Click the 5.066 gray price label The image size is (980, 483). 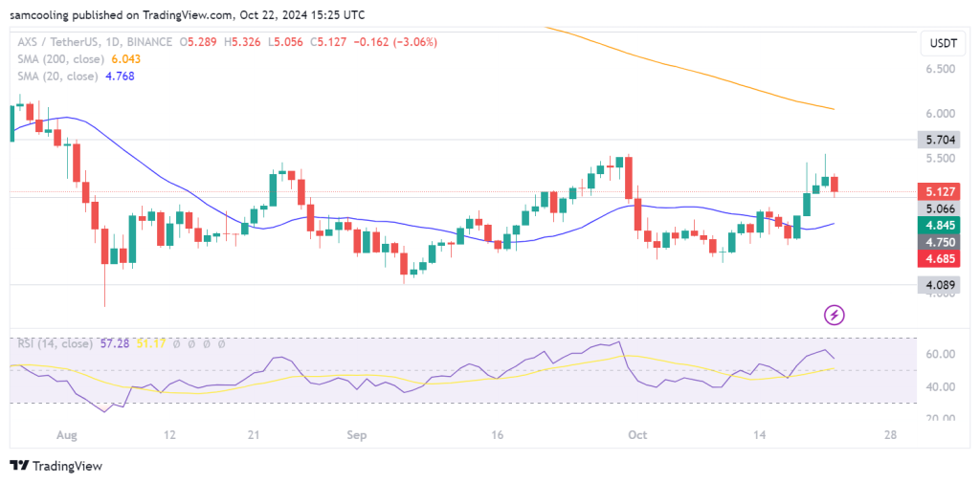click(937, 209)
